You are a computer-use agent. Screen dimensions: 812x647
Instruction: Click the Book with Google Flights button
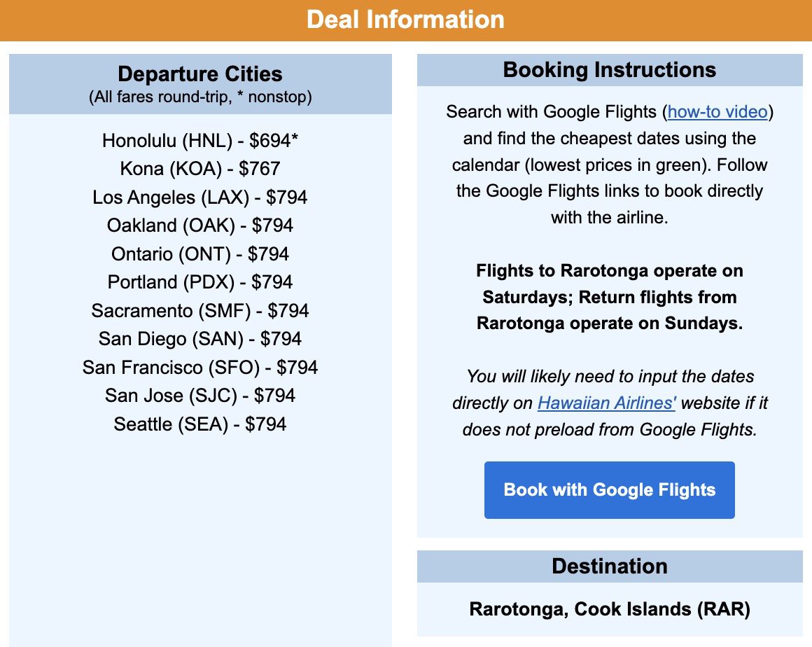point(609,489)
